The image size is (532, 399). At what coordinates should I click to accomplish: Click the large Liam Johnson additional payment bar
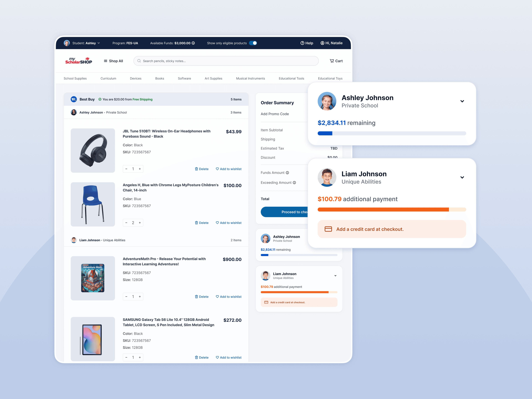(392, 209)
